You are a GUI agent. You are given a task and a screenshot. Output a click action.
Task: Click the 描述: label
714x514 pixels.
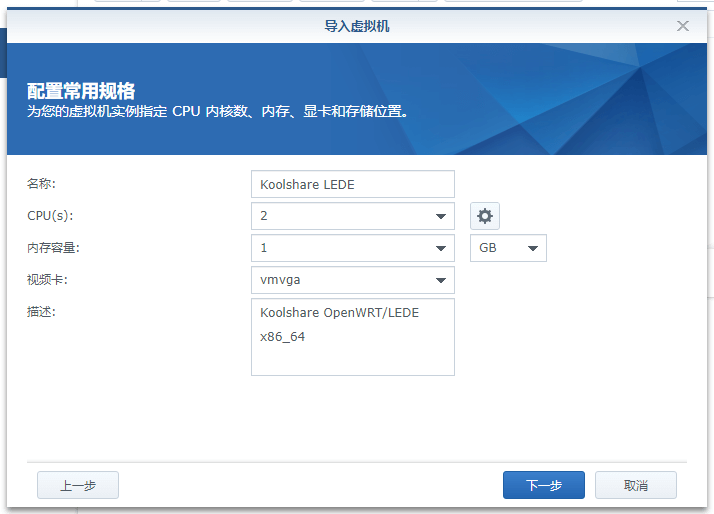click(41, 312)
